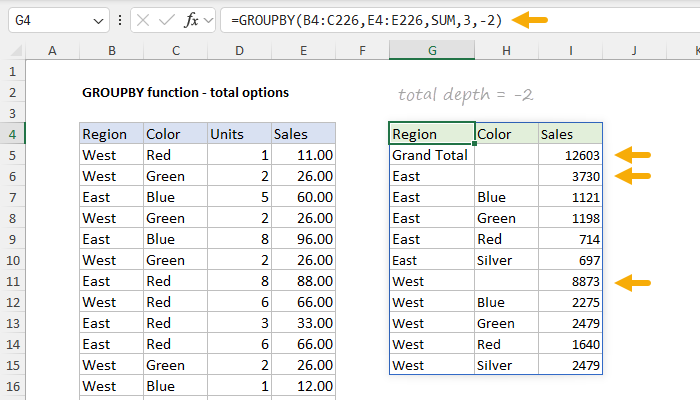Image resolution: width=700 pixels, height=400 pixels.
Task: Expand the Name Box dropdown arrow
Action: 97,20
